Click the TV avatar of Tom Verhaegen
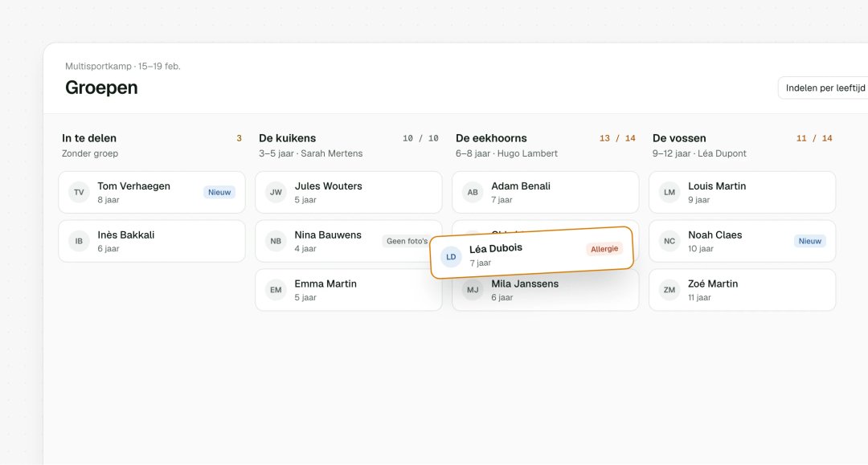Screen dimensions: 868x465 tap(79, 193)
